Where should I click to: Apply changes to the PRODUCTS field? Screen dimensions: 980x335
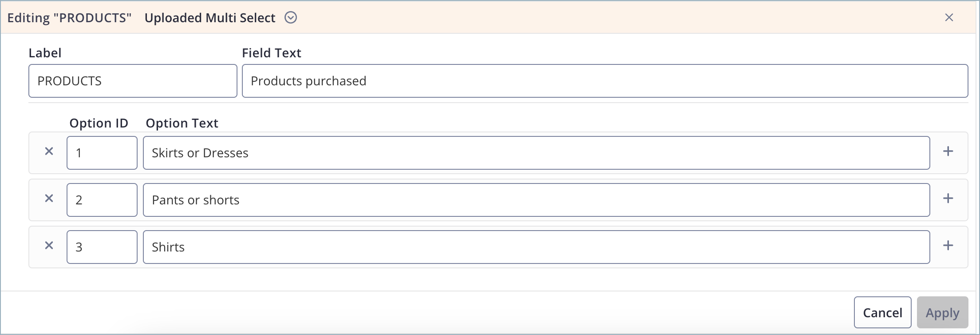coord(942,312)
